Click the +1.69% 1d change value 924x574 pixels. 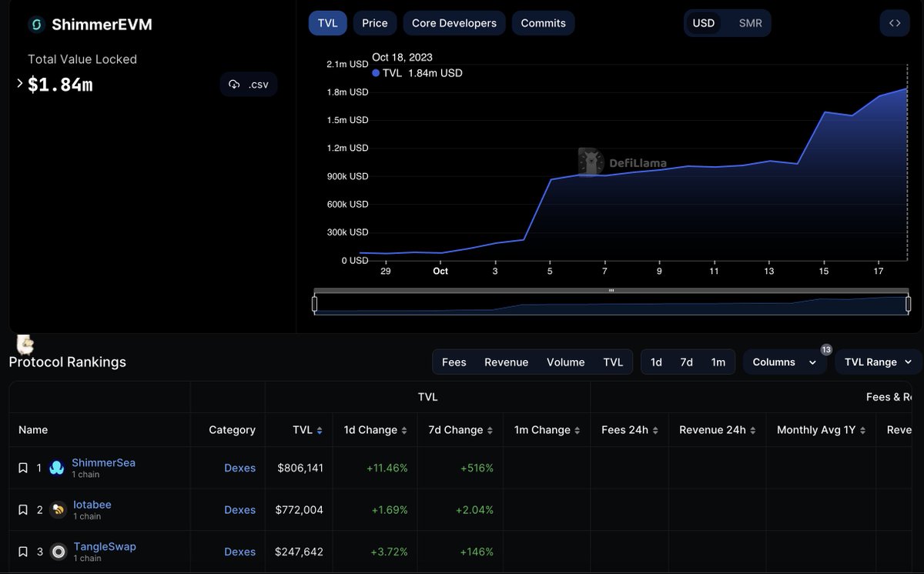390,509
